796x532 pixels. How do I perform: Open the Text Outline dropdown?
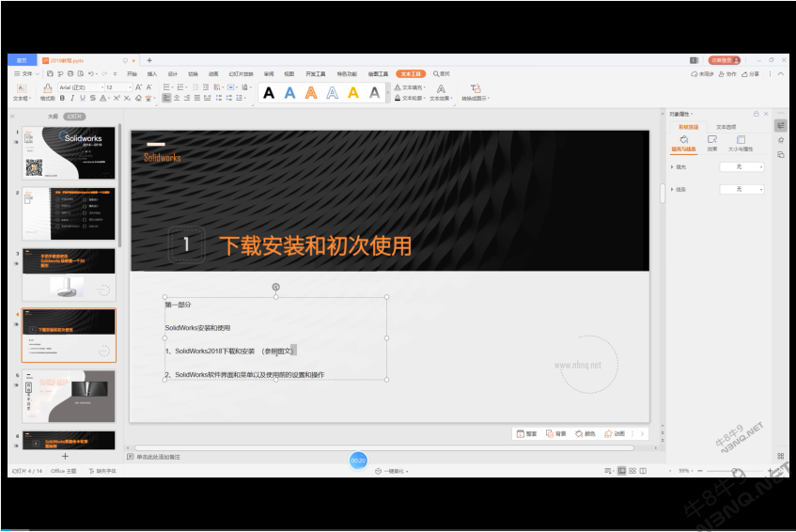tap(410, 98)
